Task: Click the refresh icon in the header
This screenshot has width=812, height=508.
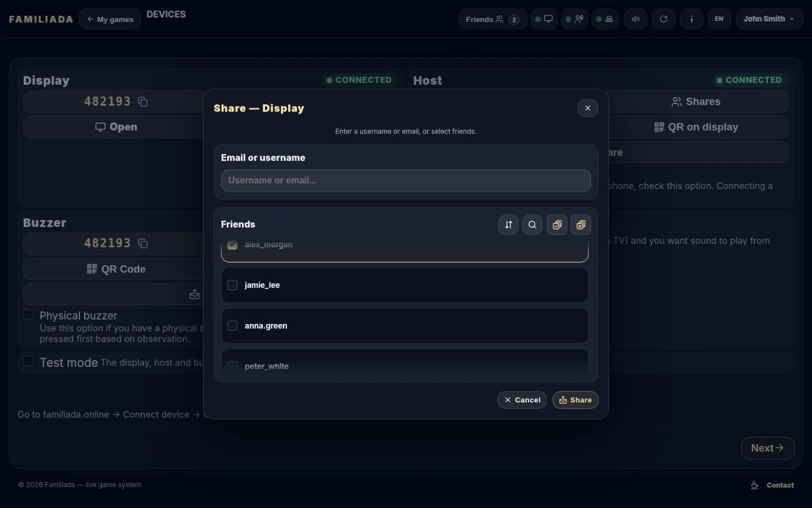Action: (x=664, y=19)
